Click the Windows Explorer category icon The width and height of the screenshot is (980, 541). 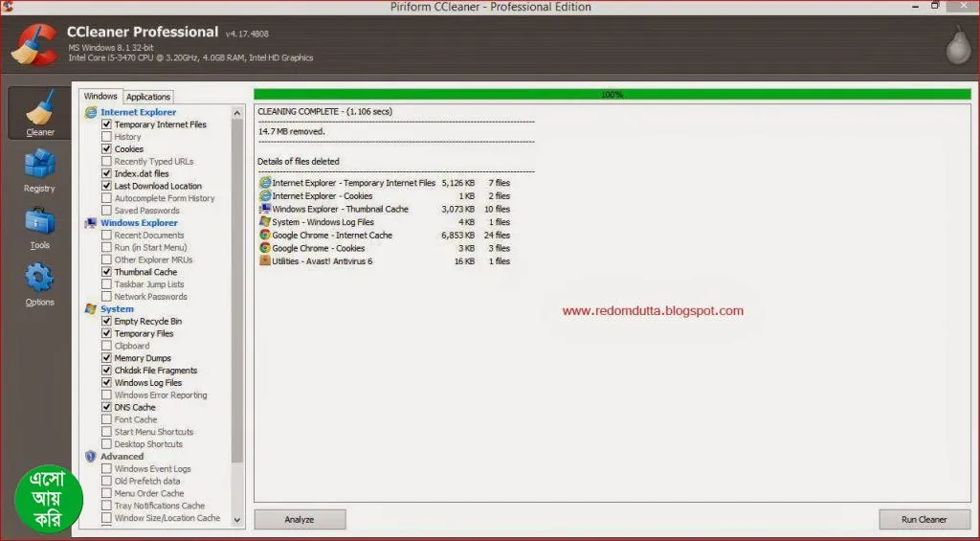(x=91, y=223)
